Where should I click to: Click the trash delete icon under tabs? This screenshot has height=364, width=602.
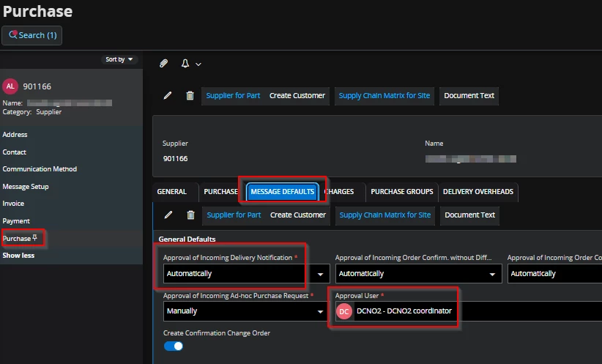(190, 215)
